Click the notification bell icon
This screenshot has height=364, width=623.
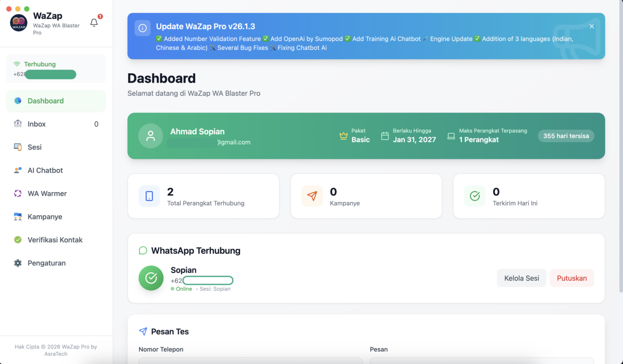(94, 23)
